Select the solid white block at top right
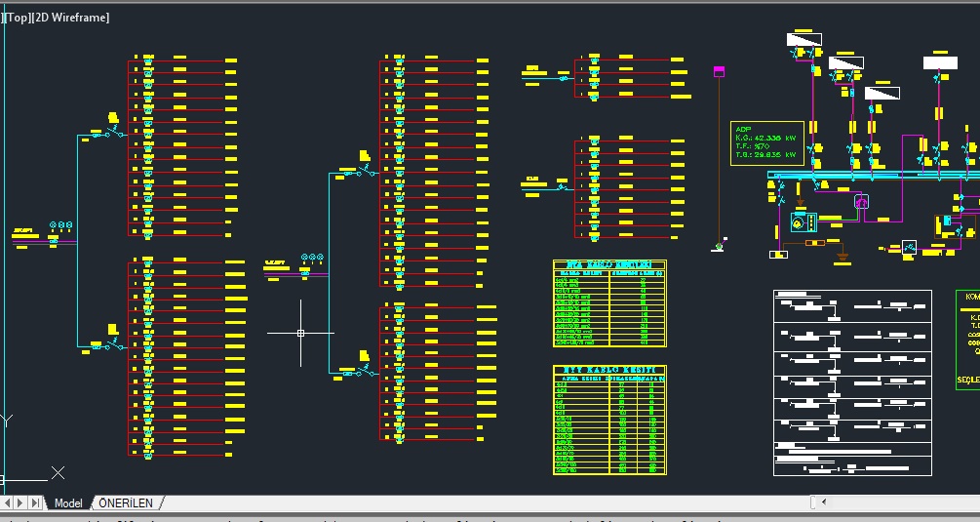This screenshot has height=522, width=980. [x=941, y=60]
